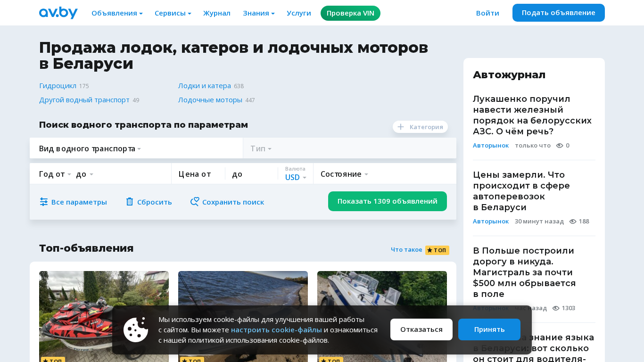The image size is (644, 362).
Task: Open Все параметры filters
Action: click(x=73, y=202)
